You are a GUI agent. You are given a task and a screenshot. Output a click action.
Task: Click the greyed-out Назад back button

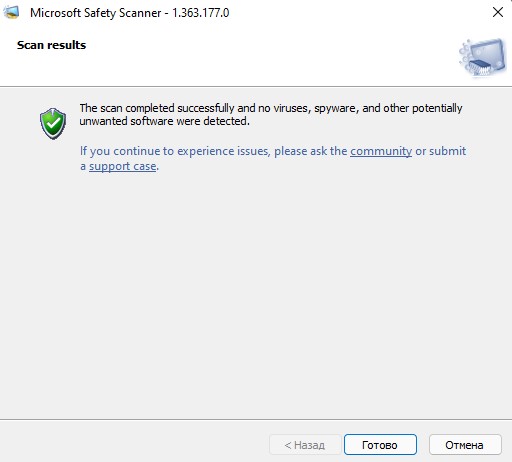click(x=305, y=445)
